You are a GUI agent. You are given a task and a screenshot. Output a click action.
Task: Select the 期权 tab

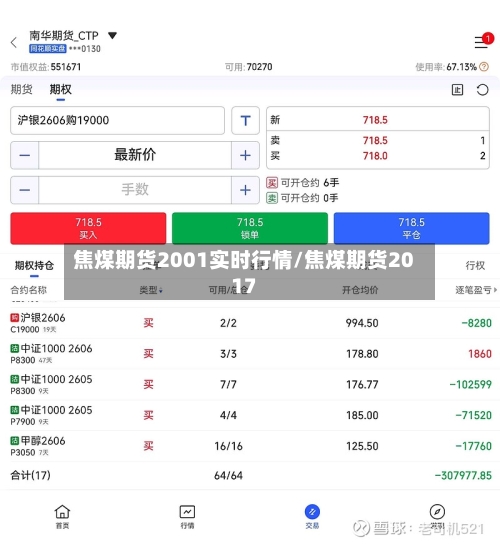pos(60,90)
